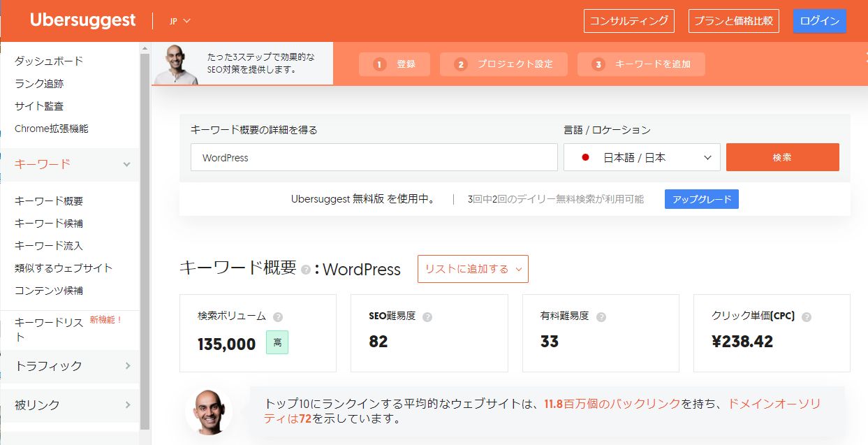This screenshot has height=445, width=868.
Task: Expand the 被リンク sidebar section
Action: click(70, 404)
